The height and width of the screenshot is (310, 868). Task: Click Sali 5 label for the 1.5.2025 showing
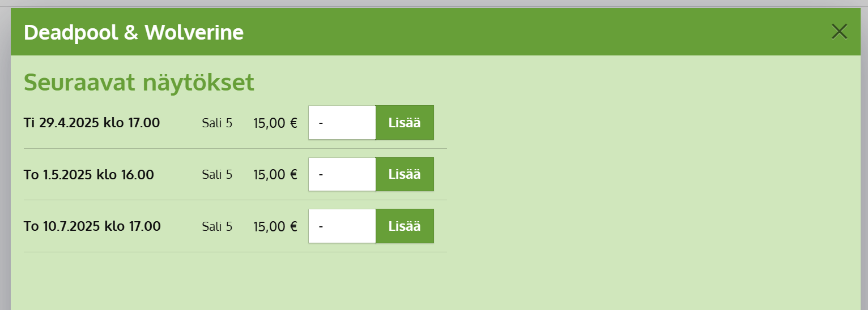click(217, 175)
